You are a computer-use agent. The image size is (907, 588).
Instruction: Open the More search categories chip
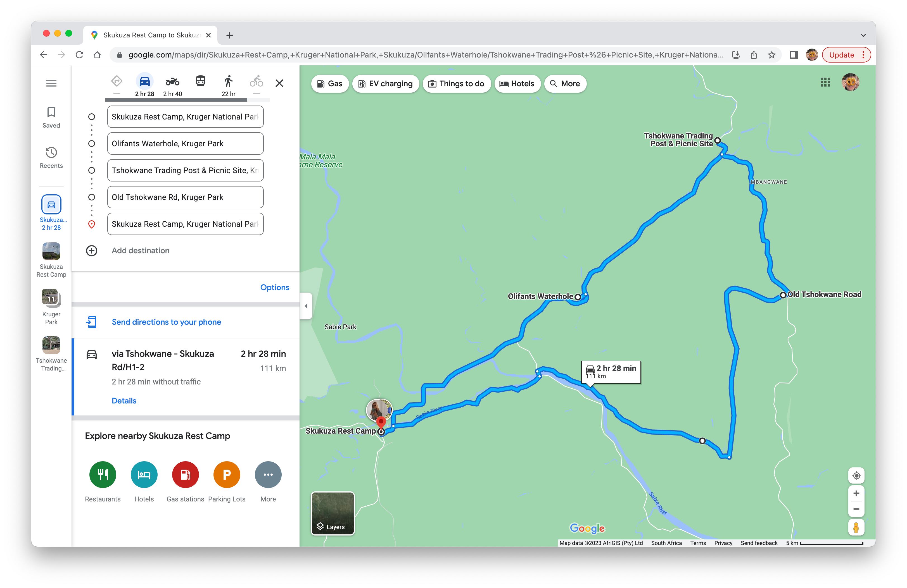tap(565, 84)
